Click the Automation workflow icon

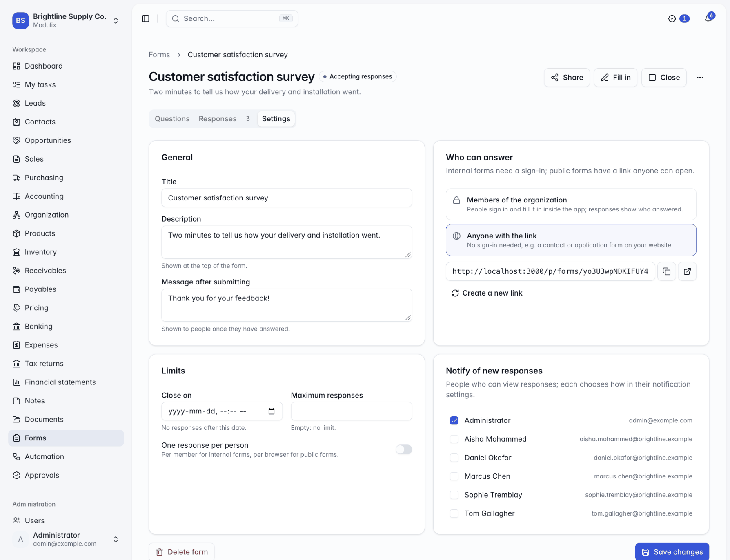pos(16,457)
